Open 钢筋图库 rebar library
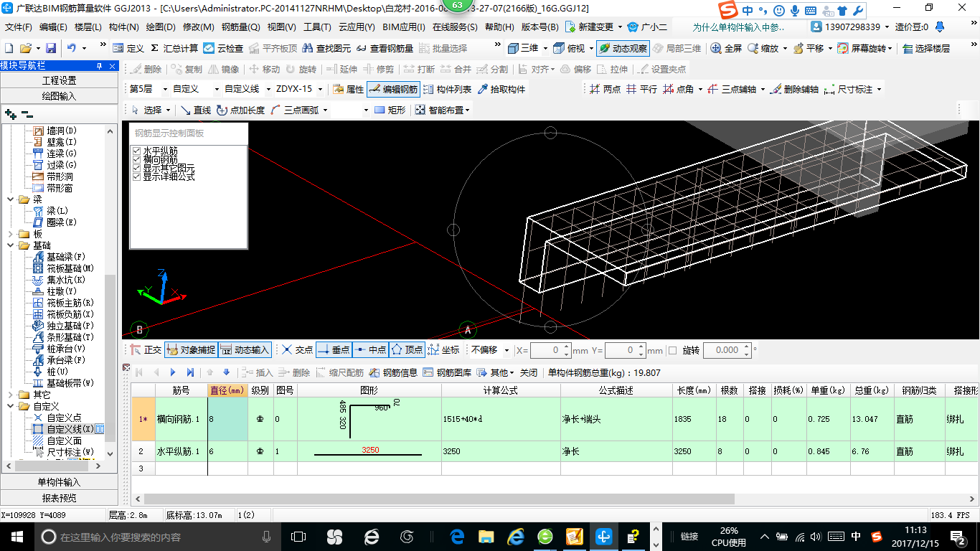Viewport: 980px width, 551px height. 447,372
